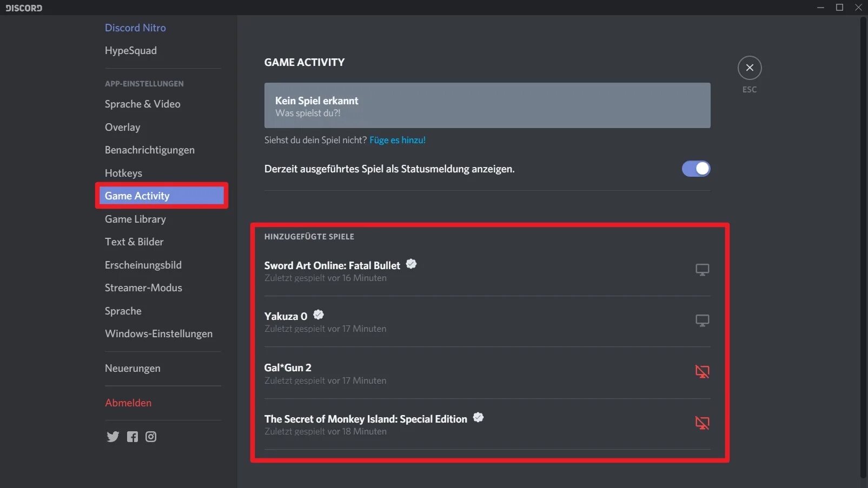Open the Instagram icon link
This screenshot has width=868, height=488.
pyautogui.click(x=151, y=437)
